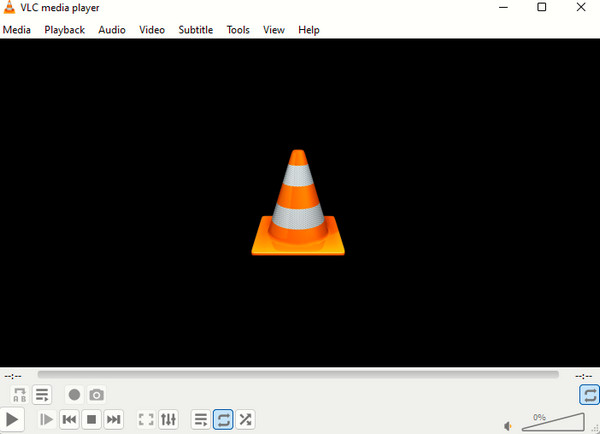Click the playback seek bar

pyautogui.click(x=298, y=374)
